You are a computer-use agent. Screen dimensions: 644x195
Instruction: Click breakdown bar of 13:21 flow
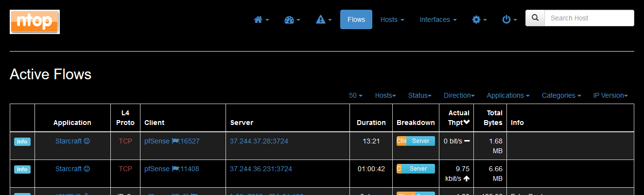pyautogui.click(x=416, y=141)
